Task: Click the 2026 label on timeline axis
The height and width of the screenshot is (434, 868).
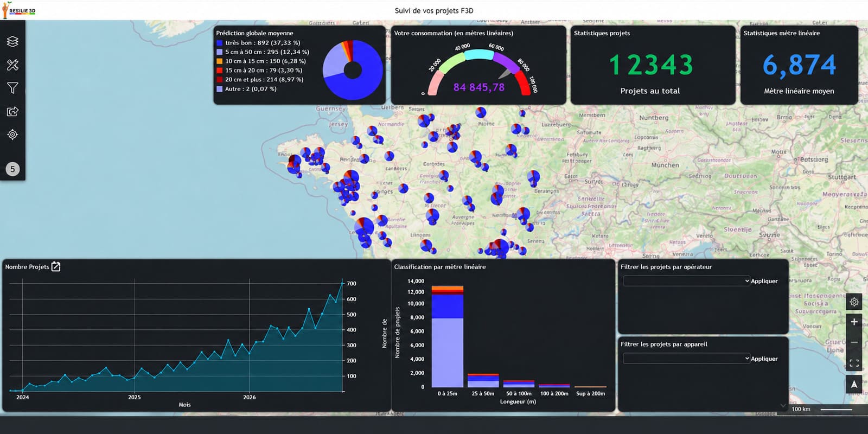Action: coord(249,397)
